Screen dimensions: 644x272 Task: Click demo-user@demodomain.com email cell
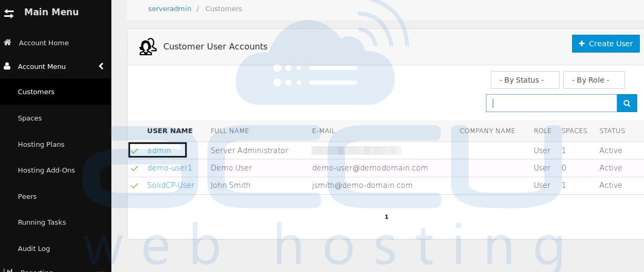(x=370, y=168)
